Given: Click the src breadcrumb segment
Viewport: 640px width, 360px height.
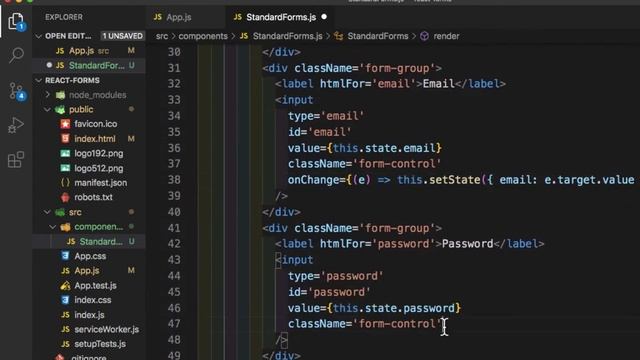Looking at the screenshot, I should [162, 36].
